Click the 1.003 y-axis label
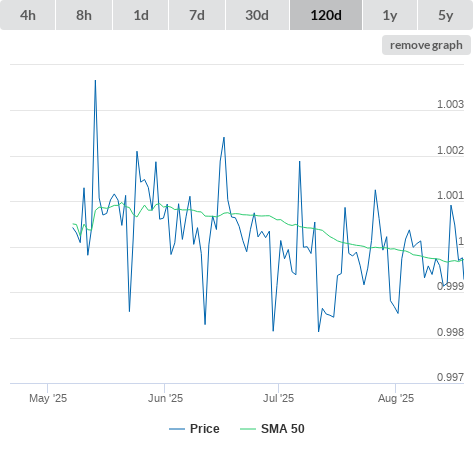 [x=450, y=104]
